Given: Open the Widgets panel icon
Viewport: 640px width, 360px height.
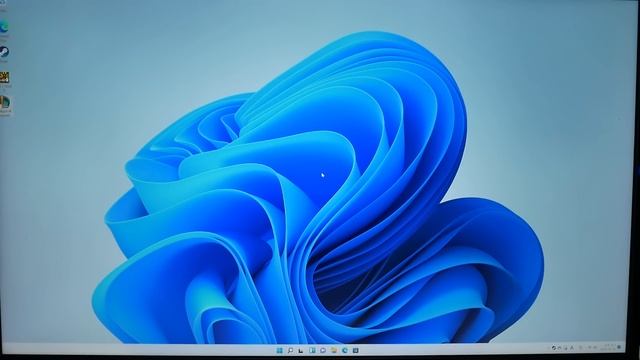Looking at the screenshot, I should pos(312,350).
